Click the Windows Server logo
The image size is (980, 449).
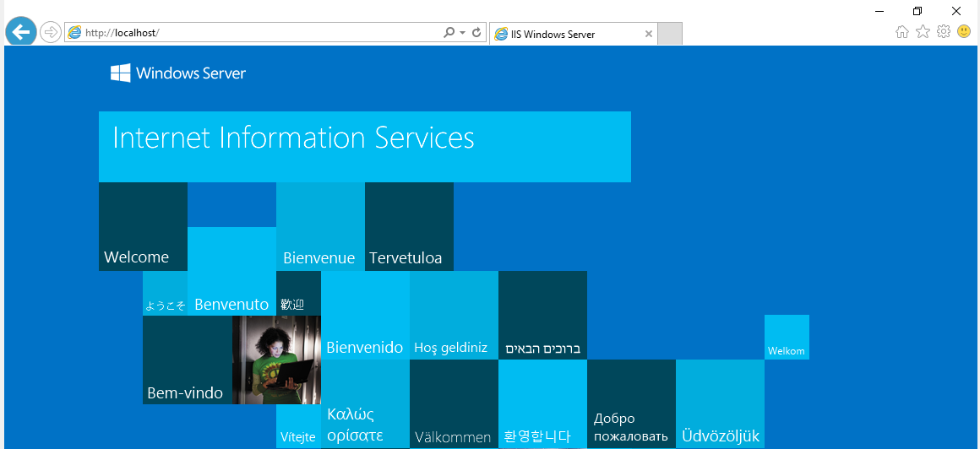178,73
